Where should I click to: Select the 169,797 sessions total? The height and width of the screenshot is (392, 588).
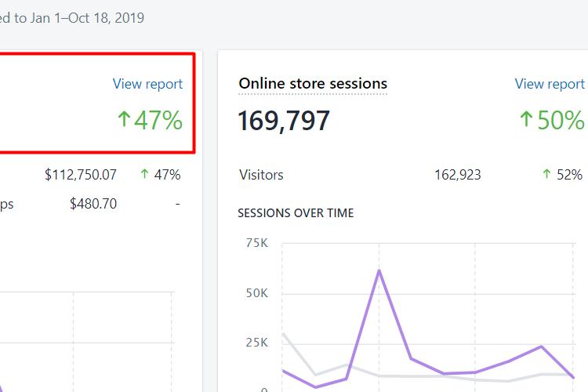point(284,121)
